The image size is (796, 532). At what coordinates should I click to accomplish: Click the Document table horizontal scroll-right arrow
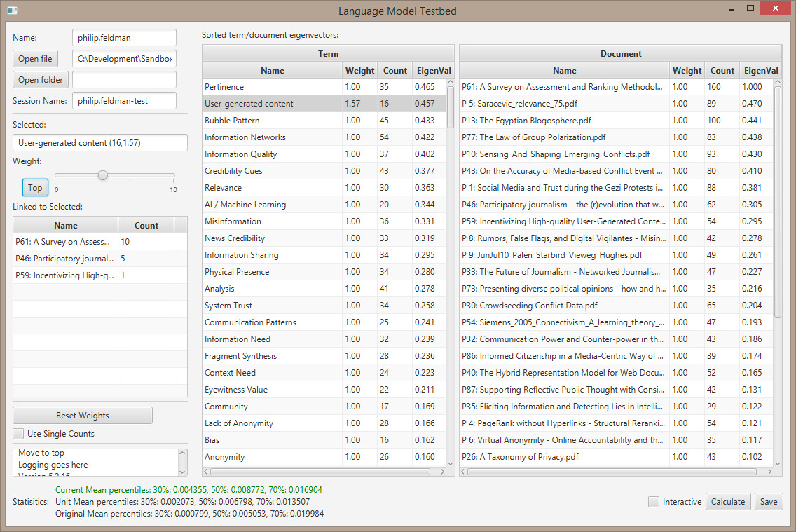(x=768, y=472)
